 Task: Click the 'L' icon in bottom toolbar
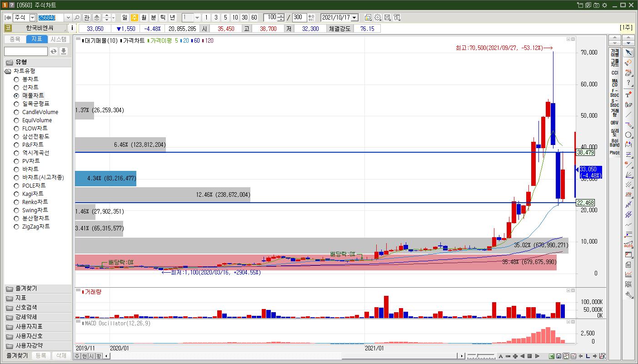tap(588, 356)
